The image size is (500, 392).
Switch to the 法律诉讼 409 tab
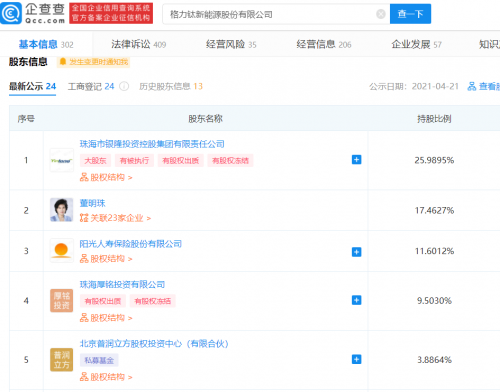pyautogui.click(x=139, y=44)
